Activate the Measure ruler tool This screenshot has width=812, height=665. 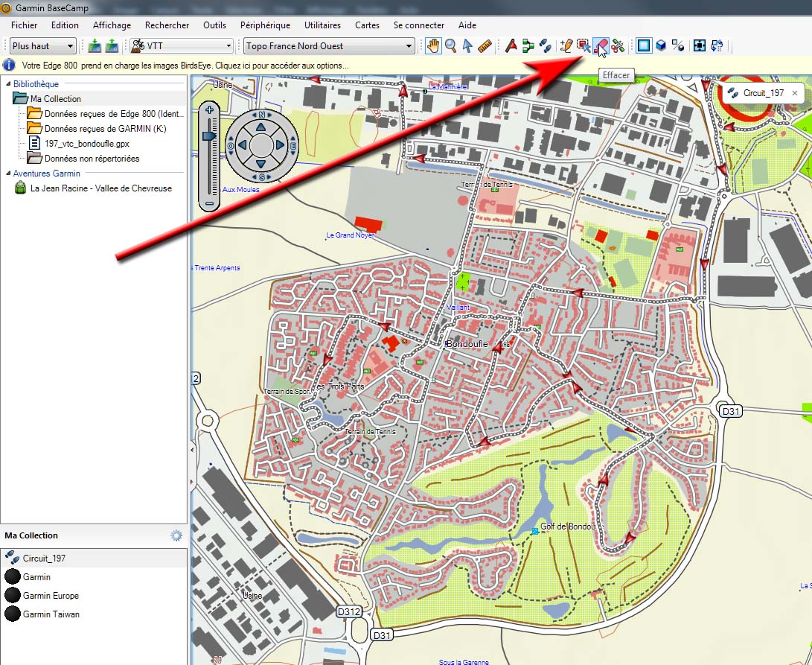tap(485, 45)
